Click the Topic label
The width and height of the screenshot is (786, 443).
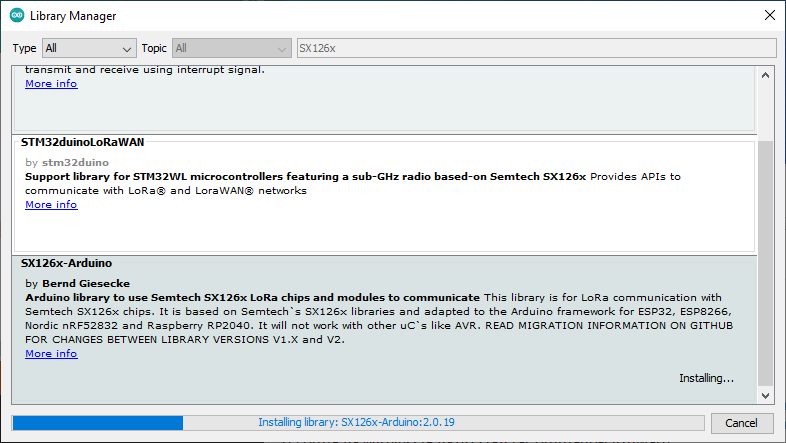click(154, 48)
